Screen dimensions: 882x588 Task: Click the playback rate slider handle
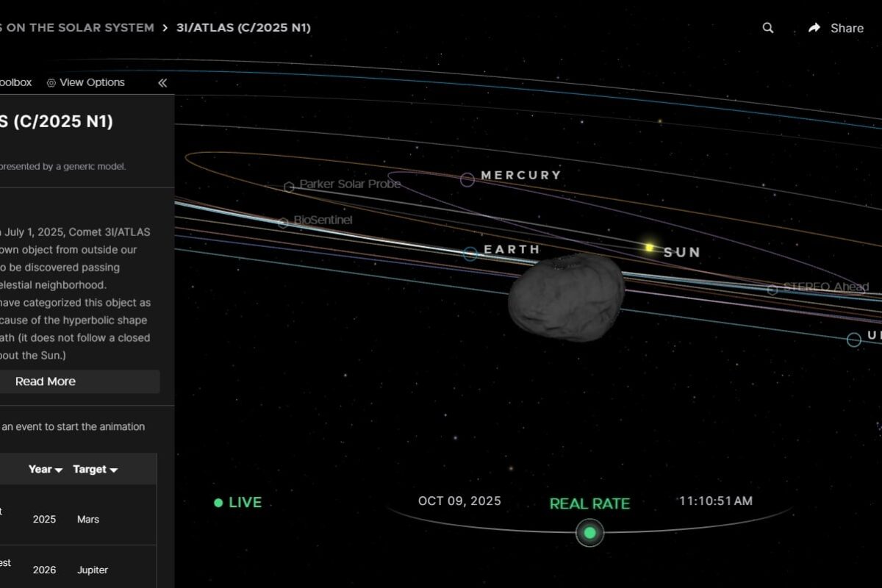590,532
